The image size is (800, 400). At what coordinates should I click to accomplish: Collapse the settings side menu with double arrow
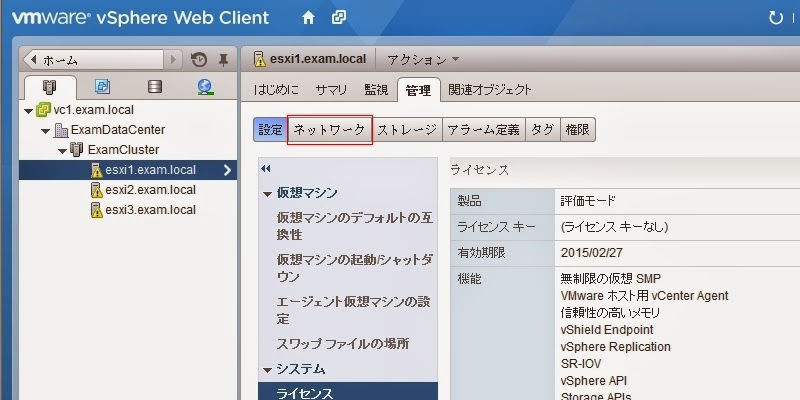click(x=265, y=169)
